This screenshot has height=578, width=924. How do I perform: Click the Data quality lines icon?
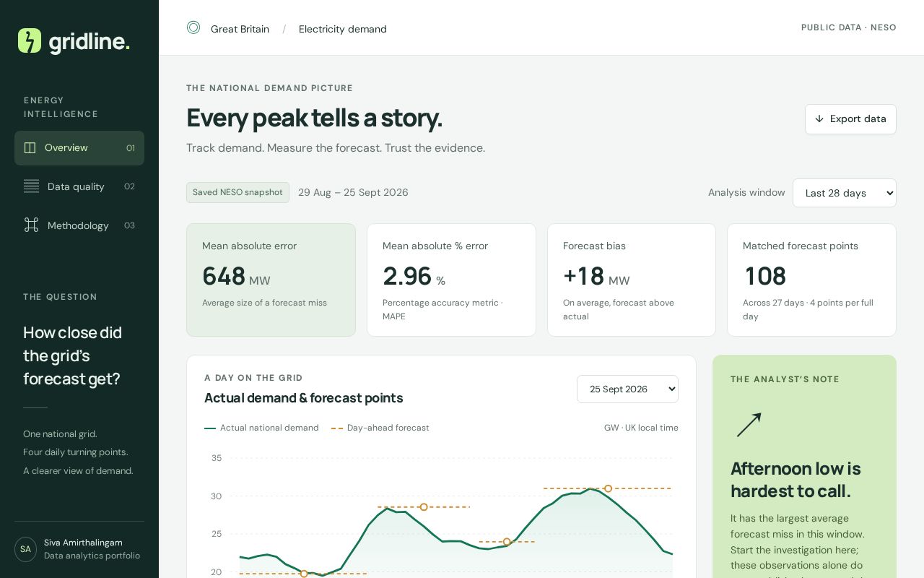pos(31,186)
